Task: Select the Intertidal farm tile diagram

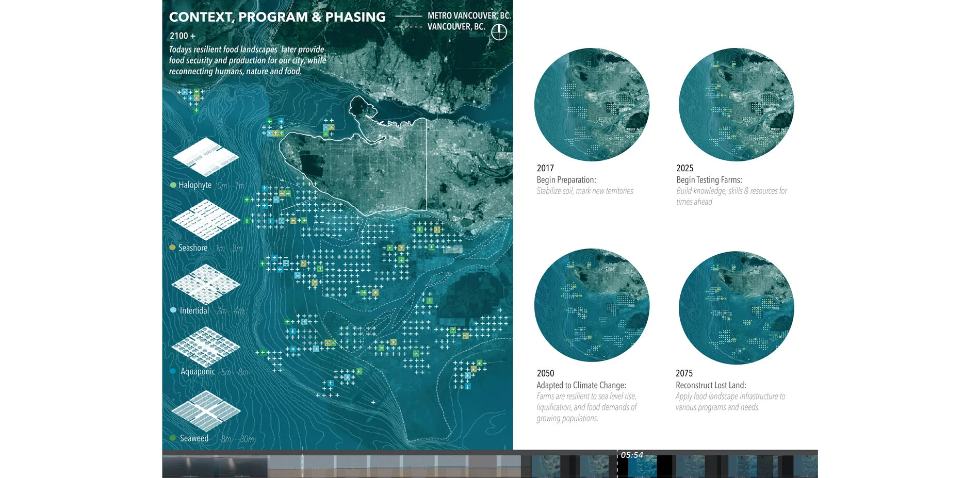Action: (x=206, y=284)
